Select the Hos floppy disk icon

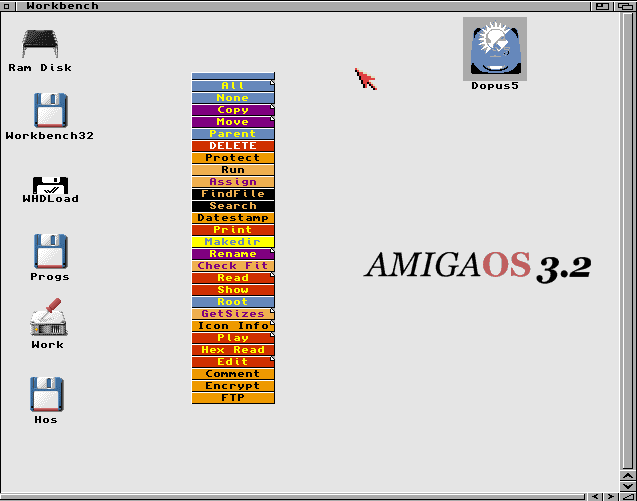[x=46, y=394]
